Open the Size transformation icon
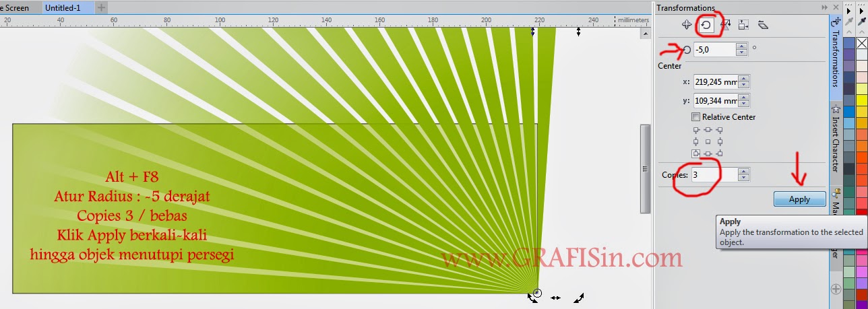The width and height of the screenshot is (868, 309). (743, 25)
